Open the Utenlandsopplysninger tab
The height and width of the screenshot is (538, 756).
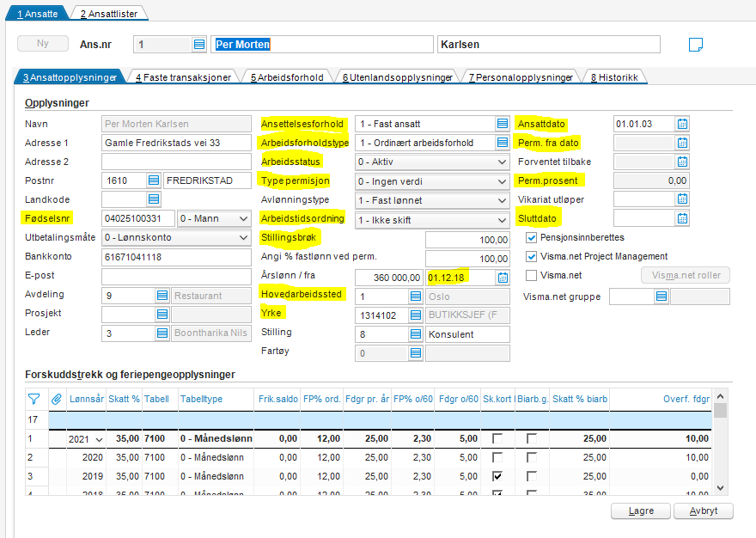tap(398, 77)
